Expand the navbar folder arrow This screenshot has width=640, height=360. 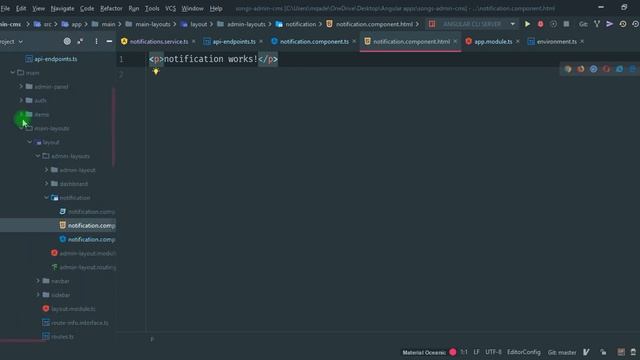coord(38,281)
